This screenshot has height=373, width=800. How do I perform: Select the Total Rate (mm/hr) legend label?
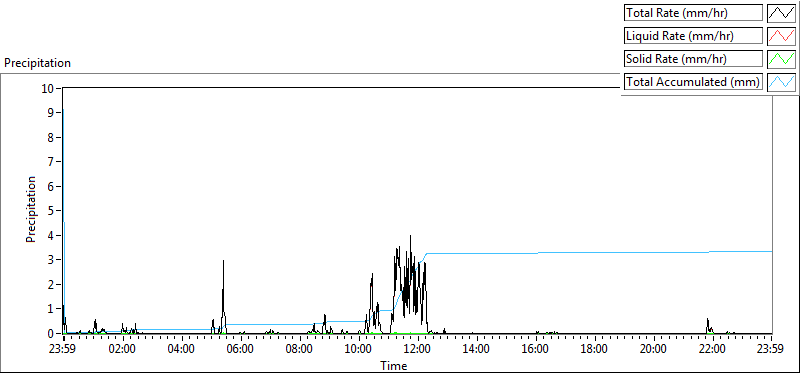693,12
